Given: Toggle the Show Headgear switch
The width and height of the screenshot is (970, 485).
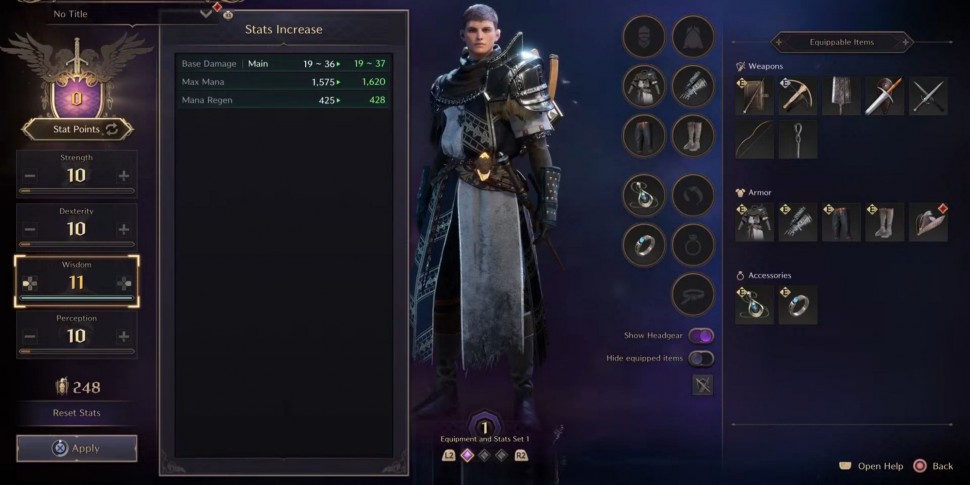Looking at the screenshot, I should (701, 335).
